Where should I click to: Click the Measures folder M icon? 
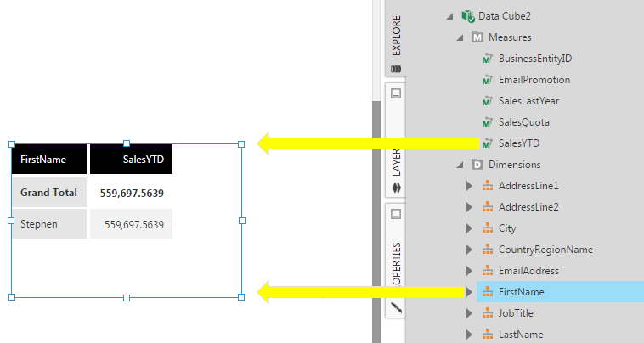point(477,37)
